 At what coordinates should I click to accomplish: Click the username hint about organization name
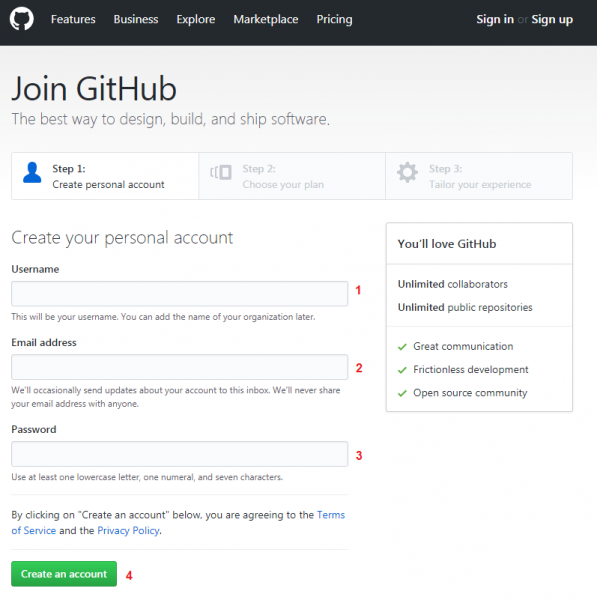163,317
